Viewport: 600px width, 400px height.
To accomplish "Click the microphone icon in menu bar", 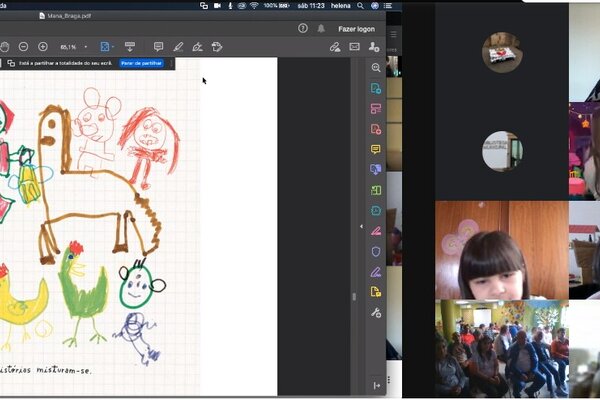I will point(230,5).
